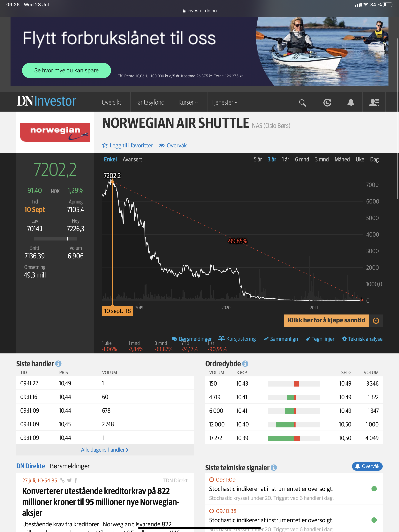Tap the Wi-Fi icon in status bar
Image resolution: width=399 pixels, height=532 pixels.
point(366,4)
